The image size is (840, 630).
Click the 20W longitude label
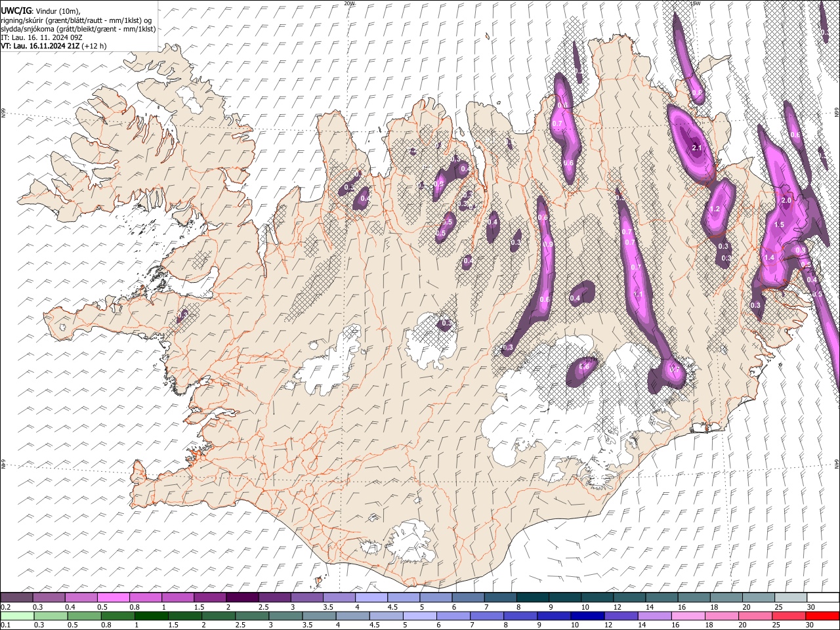tap(349, 3)
